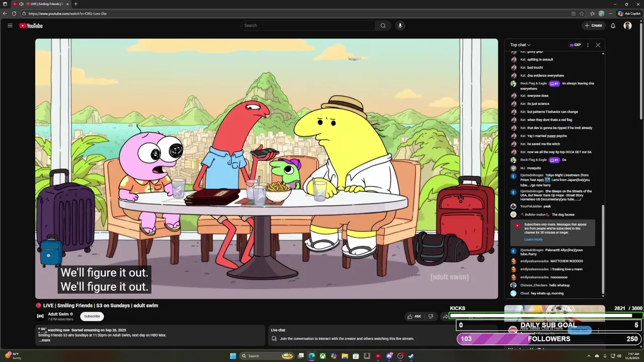Click the browser back arrow

pos(5,14)
